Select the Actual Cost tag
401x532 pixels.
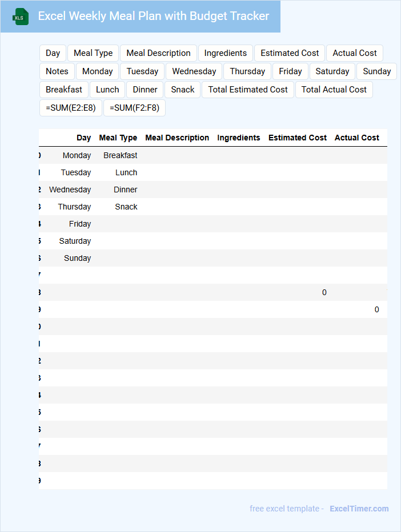point(355,53)
